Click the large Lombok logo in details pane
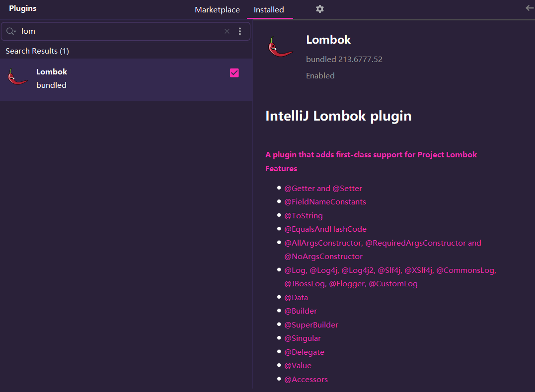Screen dimensions: 535x392 [281, 47]
